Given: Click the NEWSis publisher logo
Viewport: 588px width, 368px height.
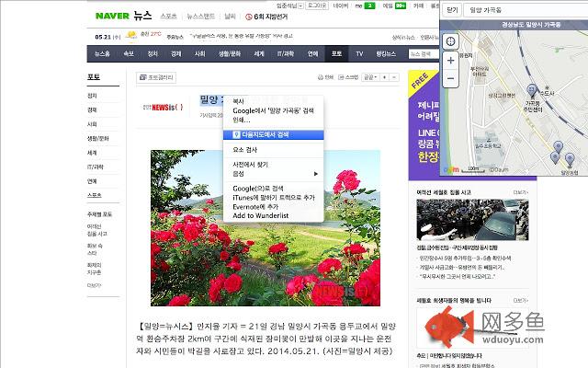Looking at the screenshot, I should pos(163,108).
